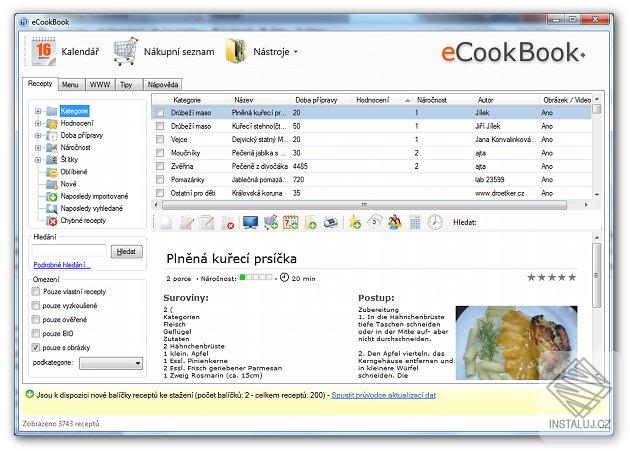Open the podkategorie dropdown
The image size is (630, 451).
tap(111, 363)
